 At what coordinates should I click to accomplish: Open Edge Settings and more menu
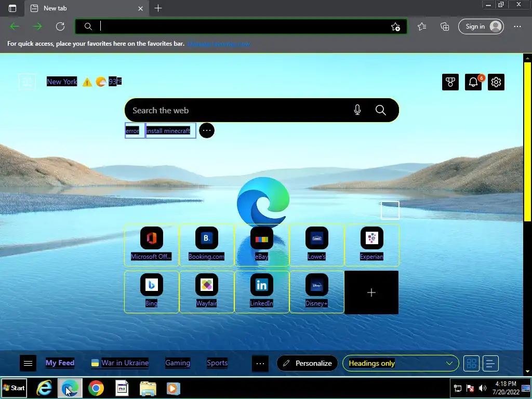517,26
